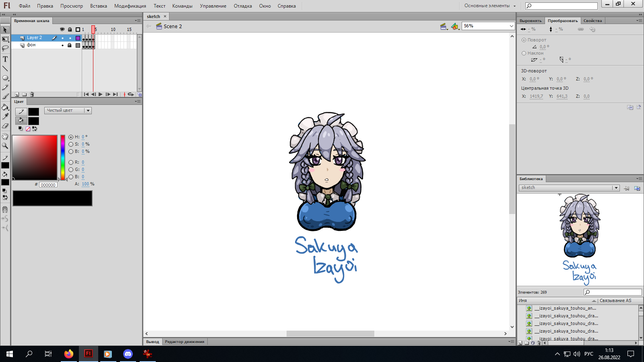Open the Color panel options menu
The width and height of the screenshot is (644, 362).
click(138, 101)
